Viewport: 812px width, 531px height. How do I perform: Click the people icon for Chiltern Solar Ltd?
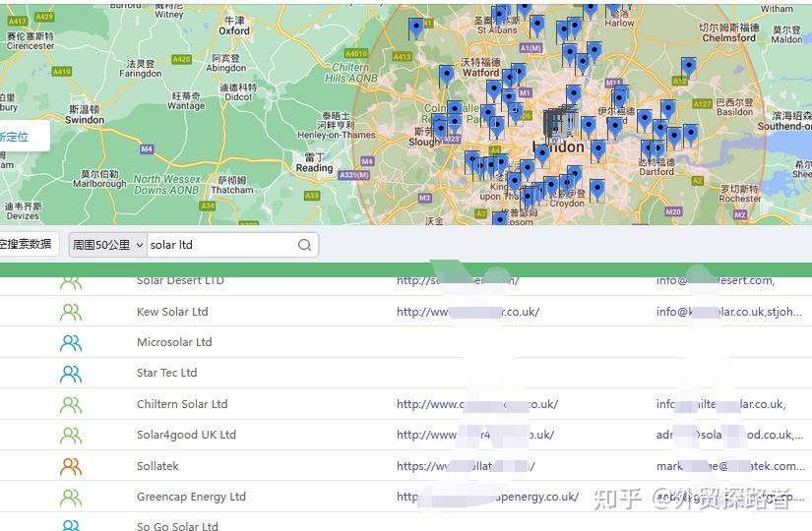pos(71,405)
